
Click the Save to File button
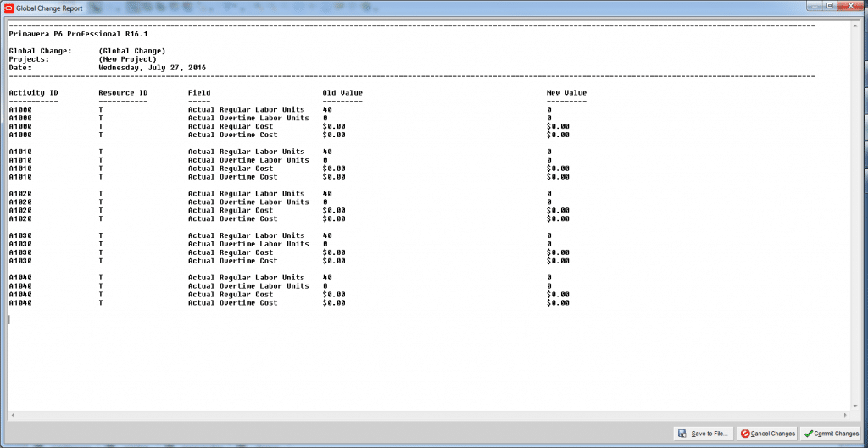pyautogui.click(x=704, y=434)
